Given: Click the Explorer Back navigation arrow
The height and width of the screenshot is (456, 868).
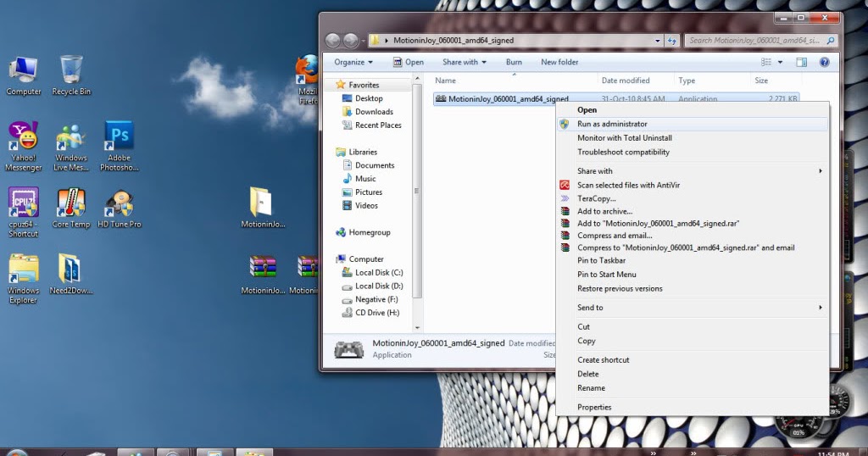Looking at the screenshot, I should coord(332,41).
